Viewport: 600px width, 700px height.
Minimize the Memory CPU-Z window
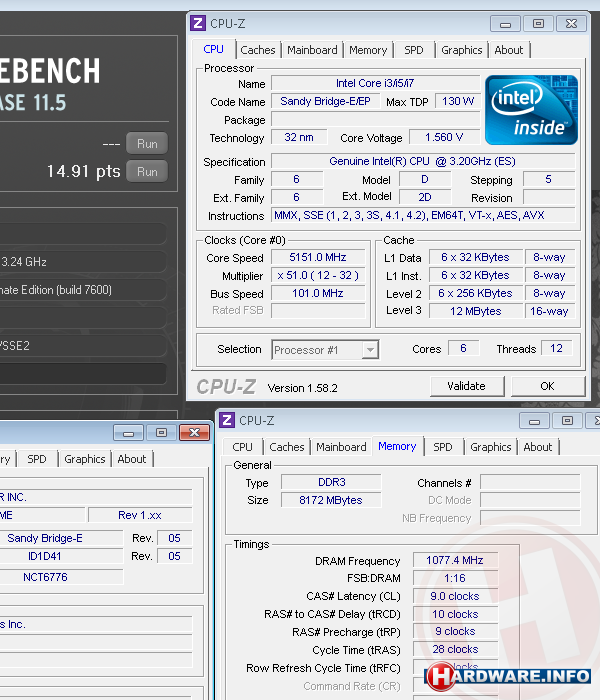pos(534,421)
